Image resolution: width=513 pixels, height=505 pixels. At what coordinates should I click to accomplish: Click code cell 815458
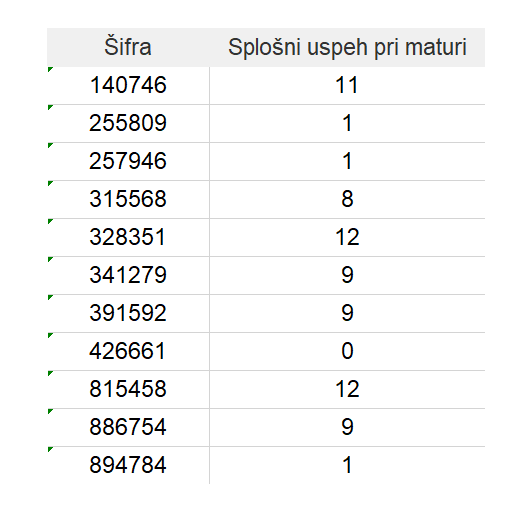coord(128,389)
